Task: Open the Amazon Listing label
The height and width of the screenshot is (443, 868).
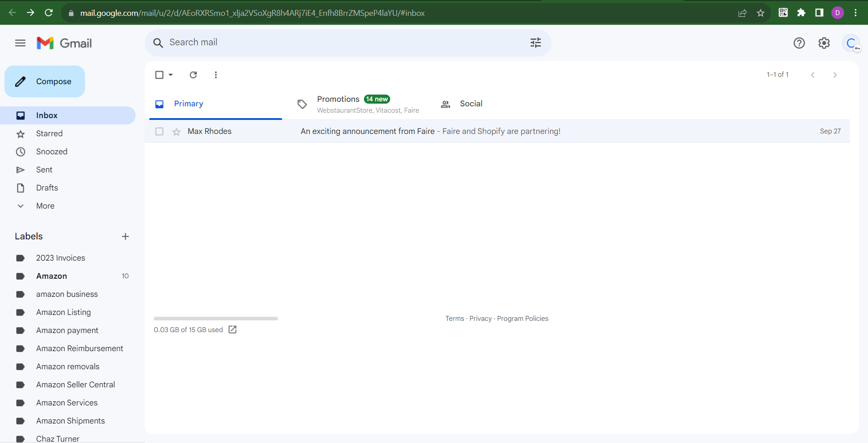Action: pos(68,312)
